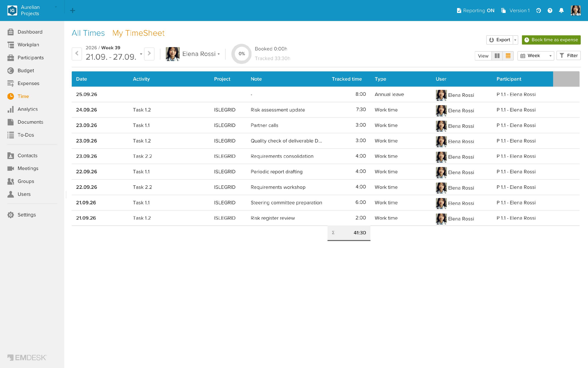Screen dimensions: 588x368
Task: Click the plus icon in top bar
Action: (x=72, y=10)
